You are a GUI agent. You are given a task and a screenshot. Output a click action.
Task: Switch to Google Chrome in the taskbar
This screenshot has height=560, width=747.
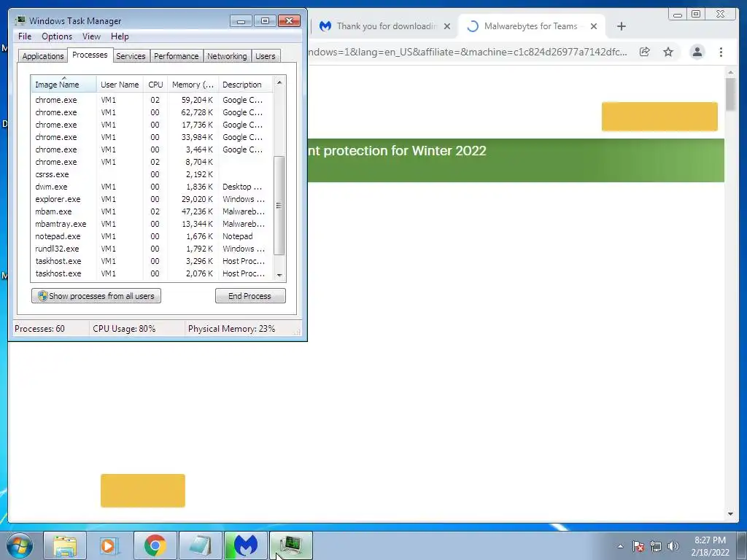click(x=155, y=545)
